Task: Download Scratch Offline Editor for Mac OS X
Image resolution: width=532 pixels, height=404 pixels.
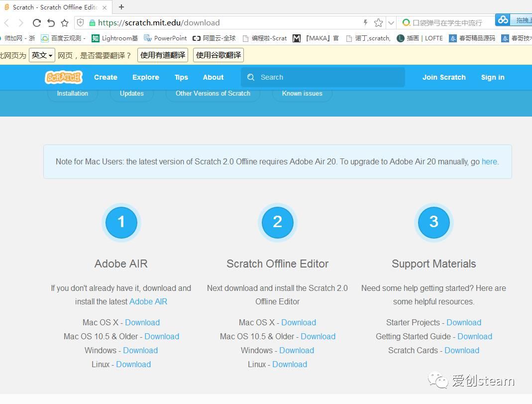Action: click(x=299, y=322)
